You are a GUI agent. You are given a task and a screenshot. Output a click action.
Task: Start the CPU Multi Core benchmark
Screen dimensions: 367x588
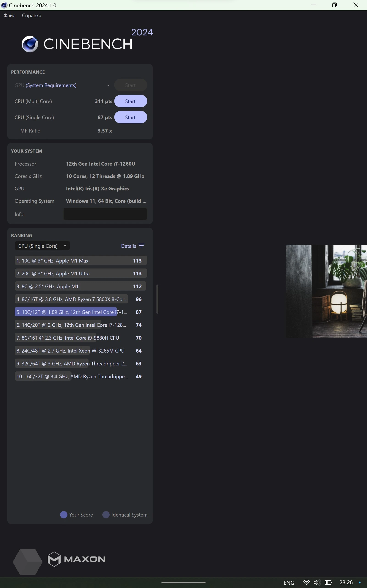(x=130, y=101)
